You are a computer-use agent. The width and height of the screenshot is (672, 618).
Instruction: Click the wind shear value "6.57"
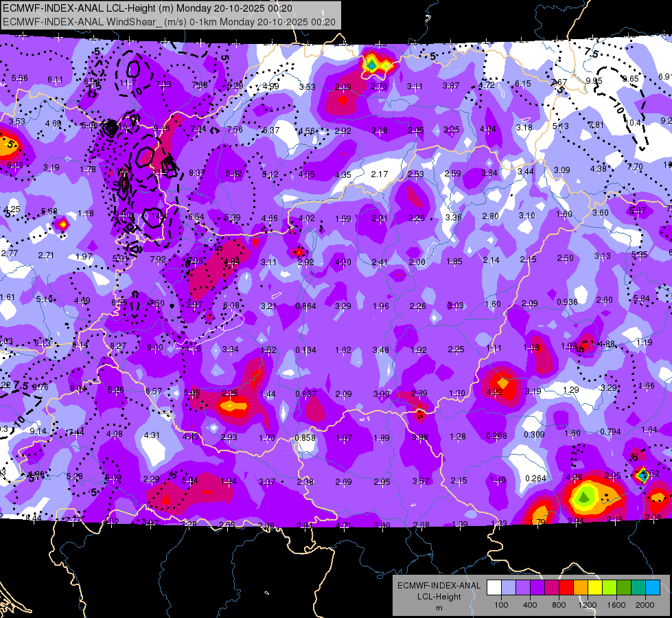[154, 391]
